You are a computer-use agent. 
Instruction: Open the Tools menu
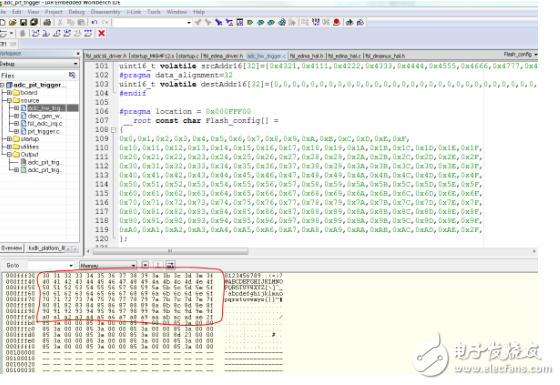click(154, 12)
